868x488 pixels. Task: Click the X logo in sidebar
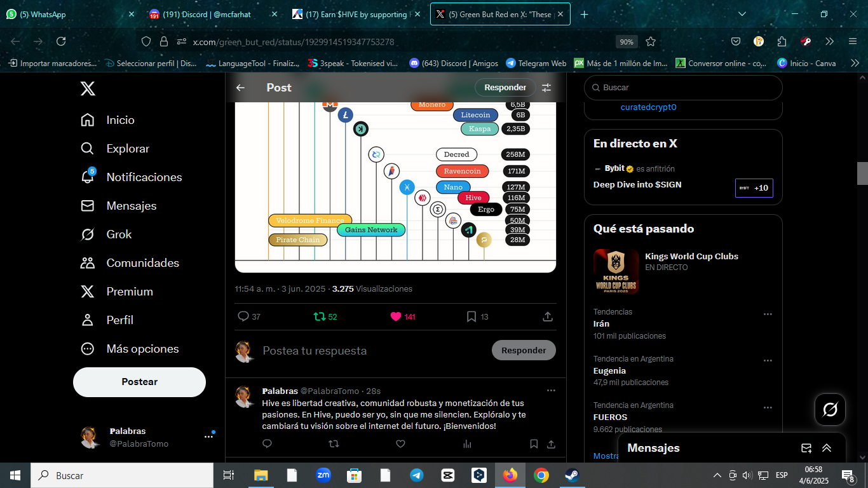point(88,88)
